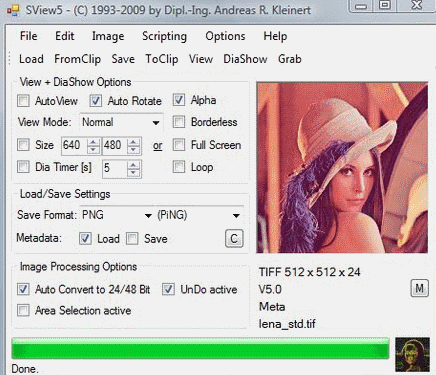Click View in the toolbar

201,59
